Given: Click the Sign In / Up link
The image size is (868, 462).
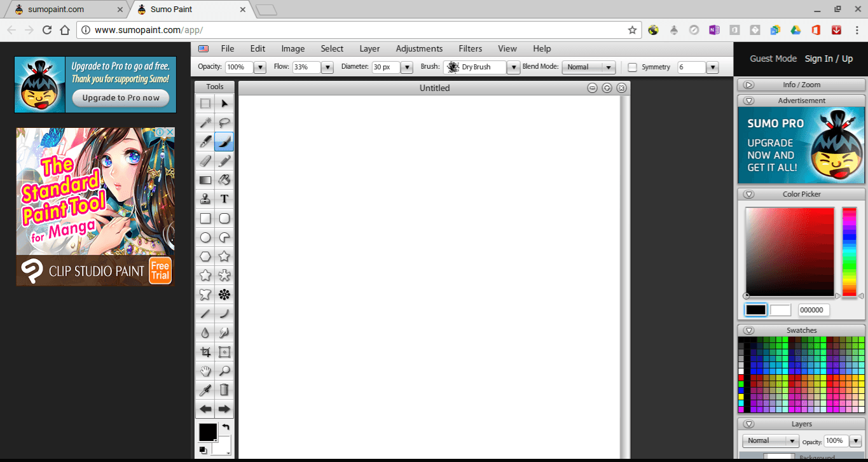Looking at the screenshot, I should pos(829,59).
